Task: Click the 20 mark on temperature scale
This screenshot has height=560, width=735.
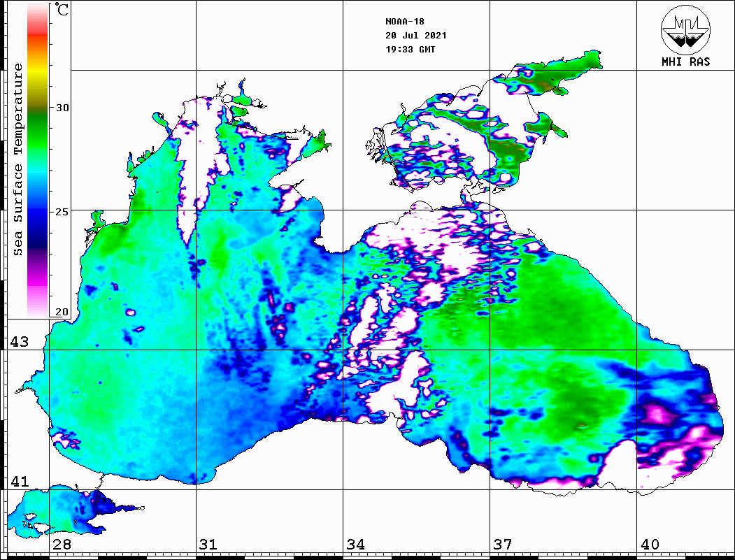Action: point(62,312)
